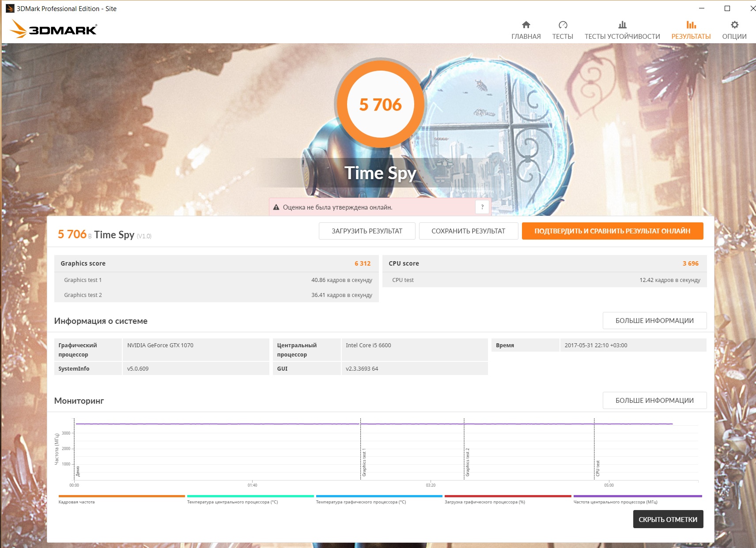Viewport: 756px width, 548px height.
Task: Open the ТЕСТЫ gauge icon
Action: (563, 25)
